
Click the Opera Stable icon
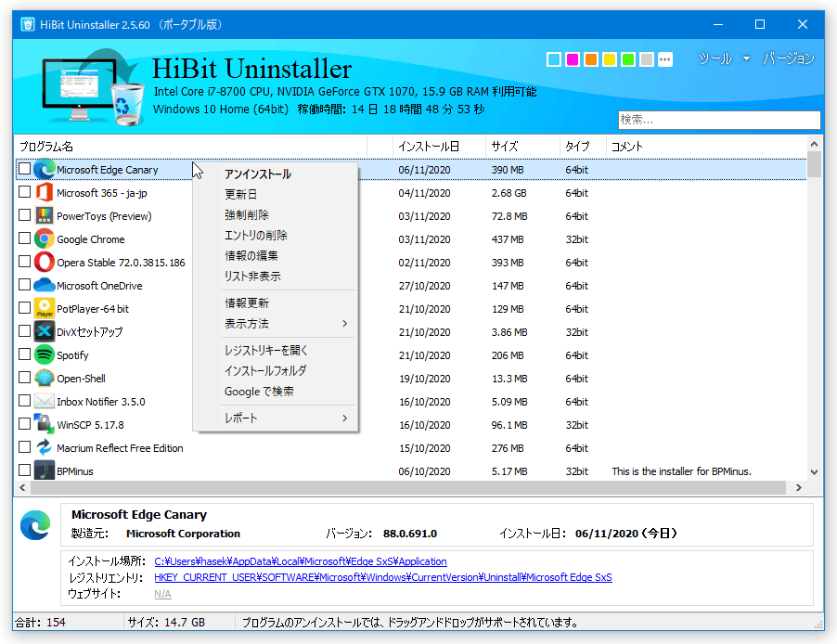coord(45,263)
